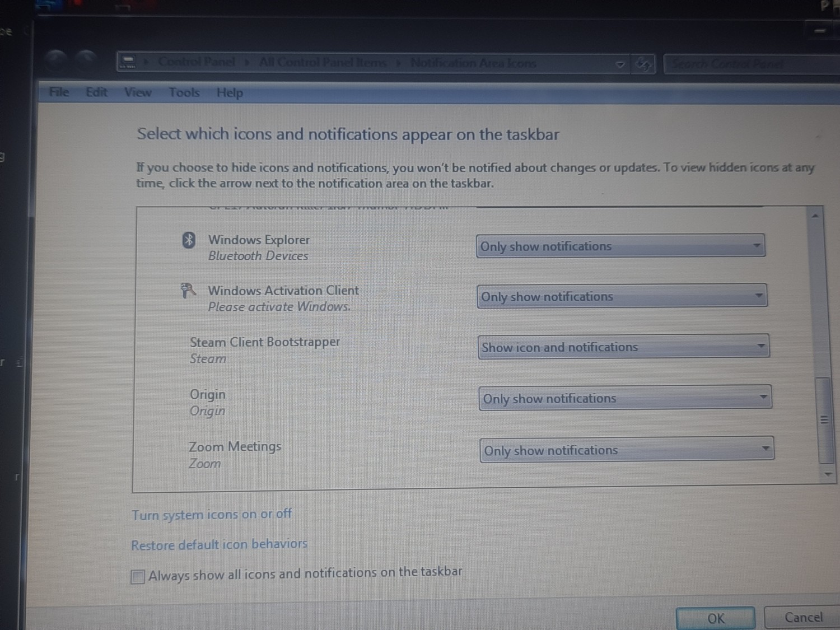Click the scrollbar up arrow

click(x=815, y=216)
